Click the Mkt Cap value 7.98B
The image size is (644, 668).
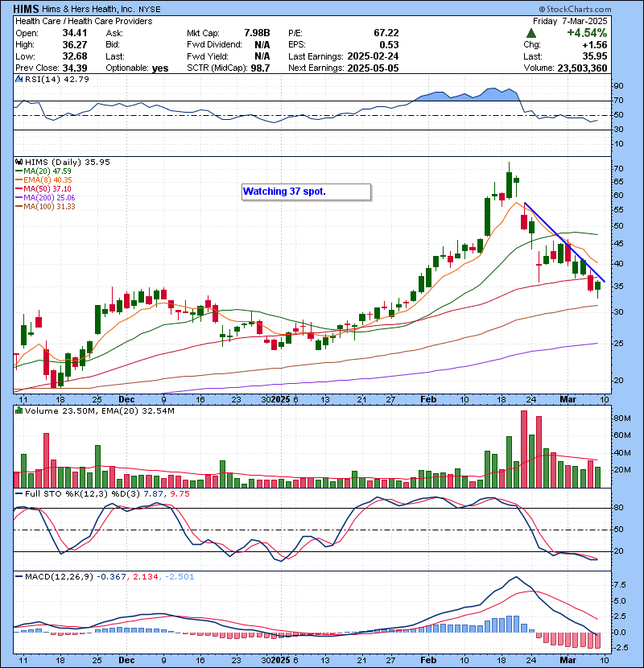[x=257, y=33]
